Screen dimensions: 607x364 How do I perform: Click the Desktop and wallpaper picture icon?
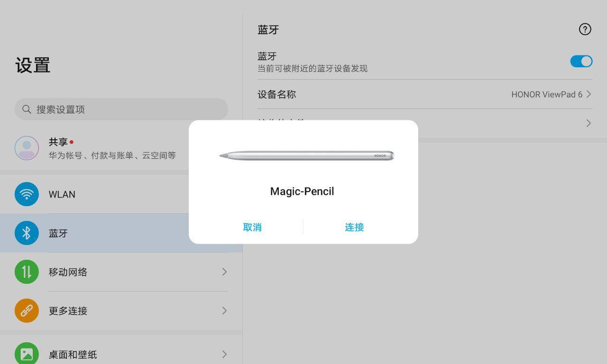point(27,354)
